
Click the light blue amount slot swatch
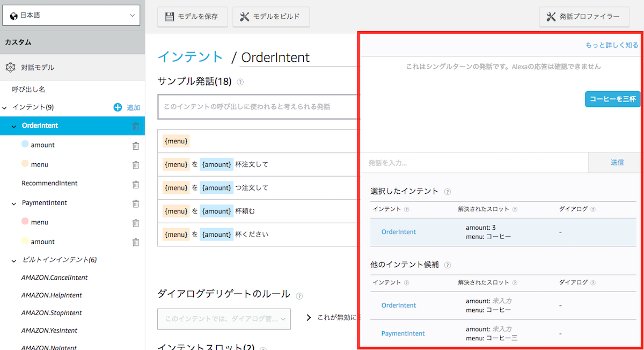pos(25,145)
